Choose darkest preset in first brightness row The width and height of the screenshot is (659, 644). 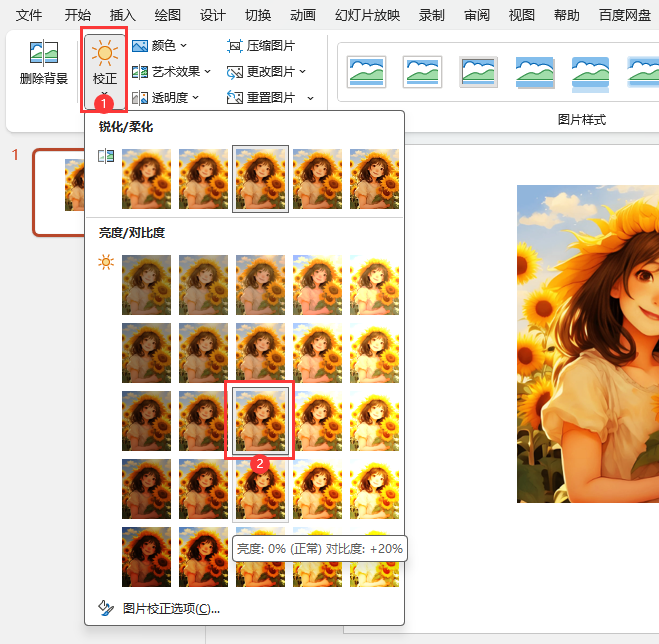146,285
